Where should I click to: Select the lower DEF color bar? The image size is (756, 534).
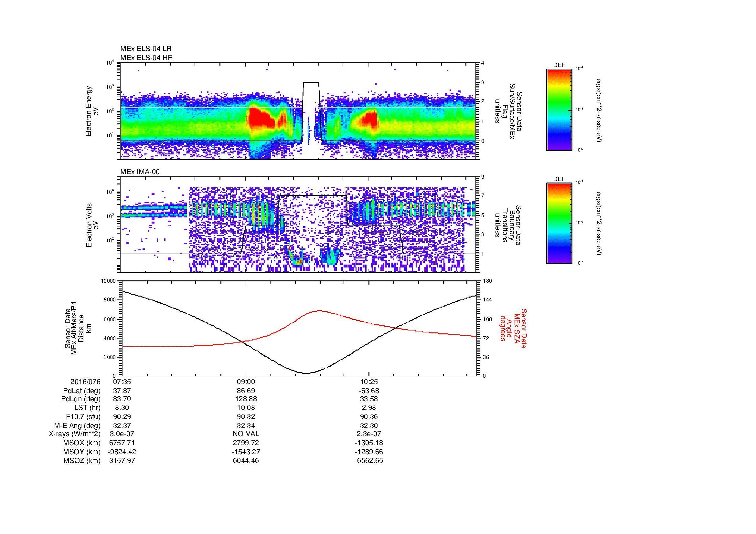click(x=559, y=224)
